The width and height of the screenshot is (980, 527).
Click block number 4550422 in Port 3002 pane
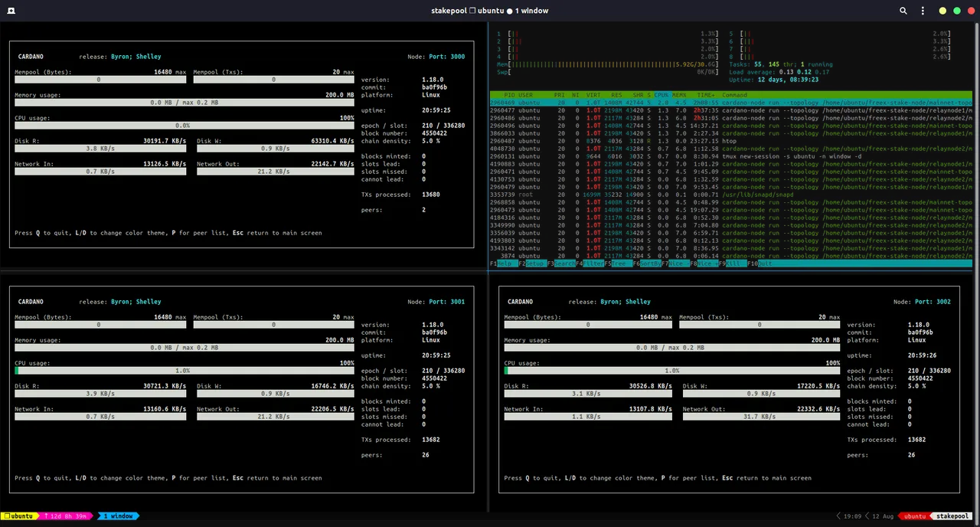920,378
